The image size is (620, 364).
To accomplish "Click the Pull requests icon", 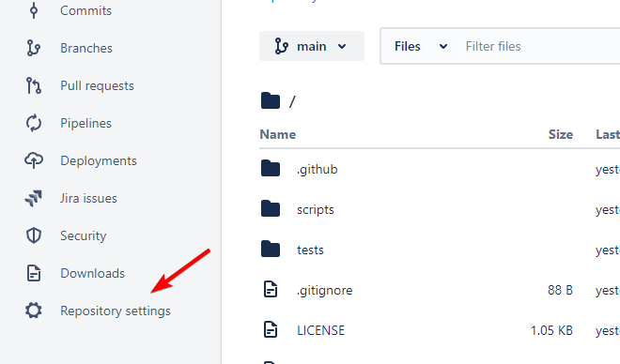I will pos(34,85).
